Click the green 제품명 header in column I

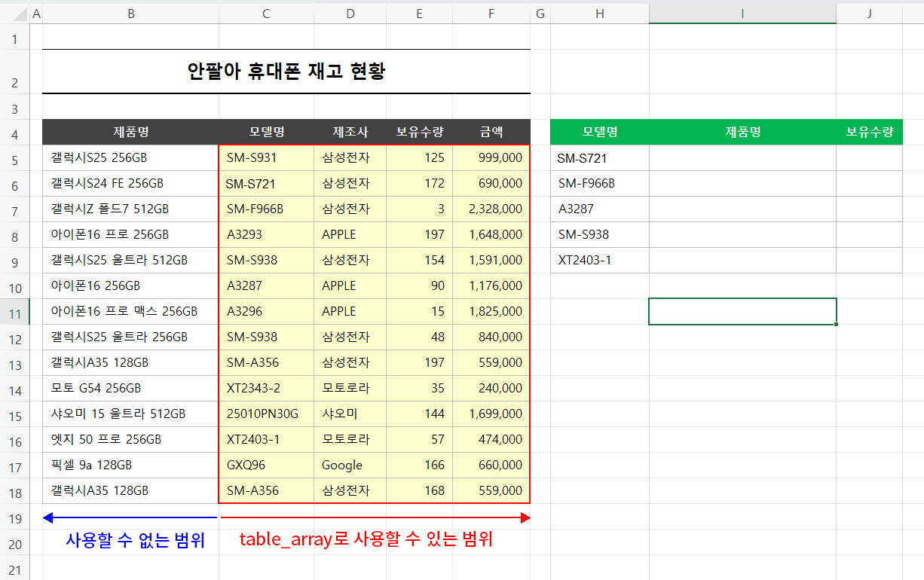tap(742, 133)
